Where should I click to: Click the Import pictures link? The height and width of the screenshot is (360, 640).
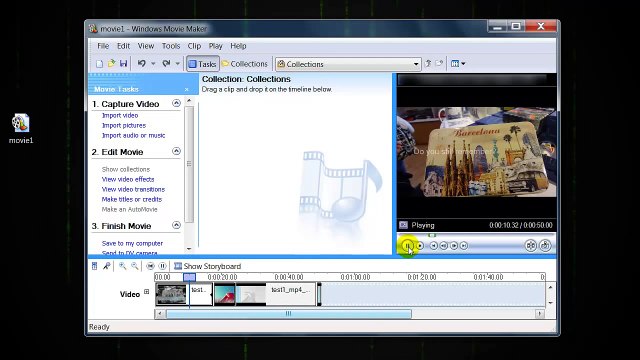point(124,126)
